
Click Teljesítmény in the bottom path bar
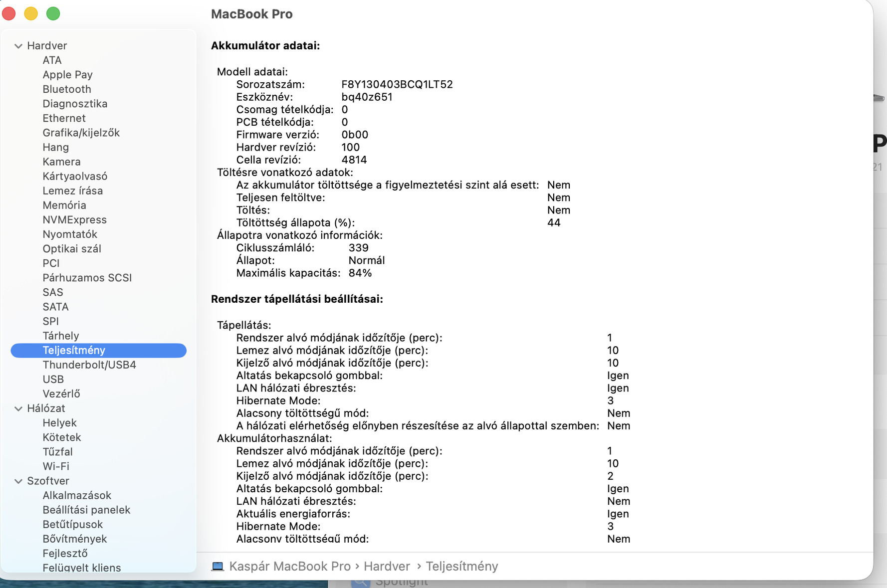pyautogui.click(x=461, y=567)
